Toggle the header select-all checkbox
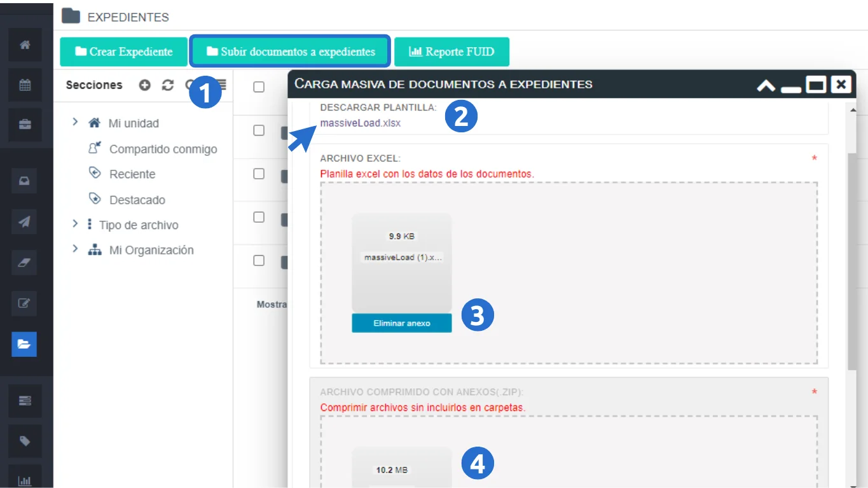 259,87
